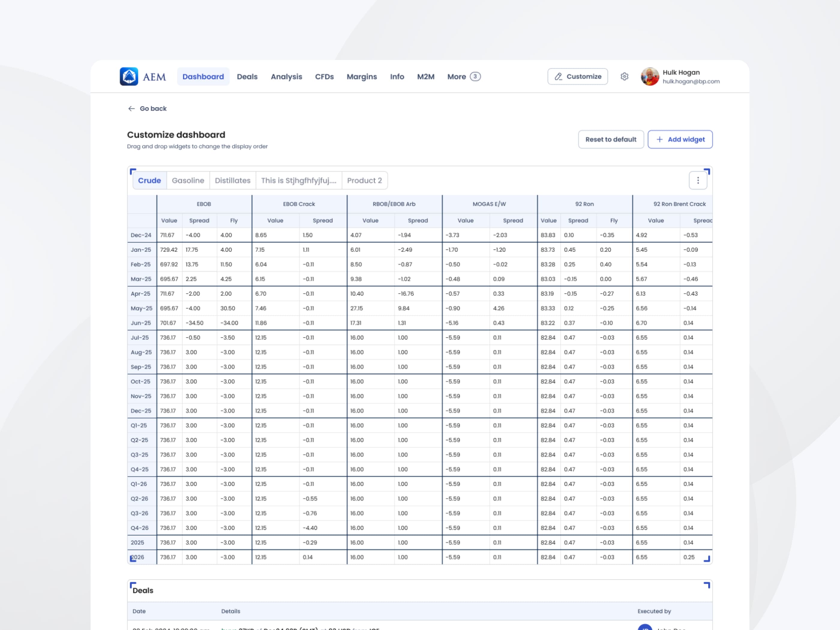This screenshot has width=840, height=630.
Task: Open the Product 2 tab
Action: tap(364, 180)
